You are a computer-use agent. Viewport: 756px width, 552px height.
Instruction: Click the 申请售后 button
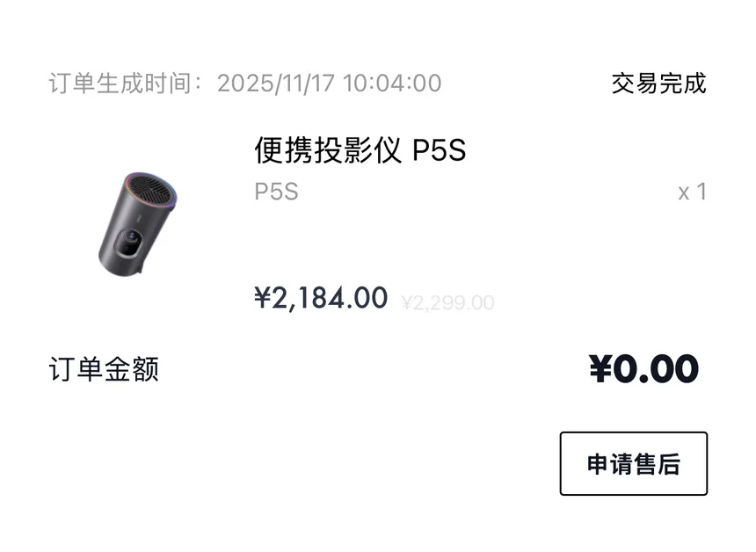click(633, 463)
